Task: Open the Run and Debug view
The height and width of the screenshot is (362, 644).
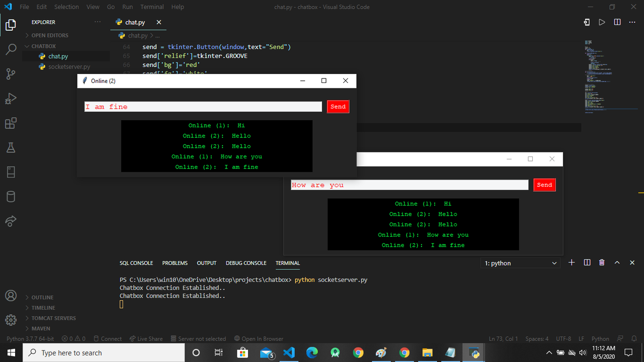Action: 11,98
